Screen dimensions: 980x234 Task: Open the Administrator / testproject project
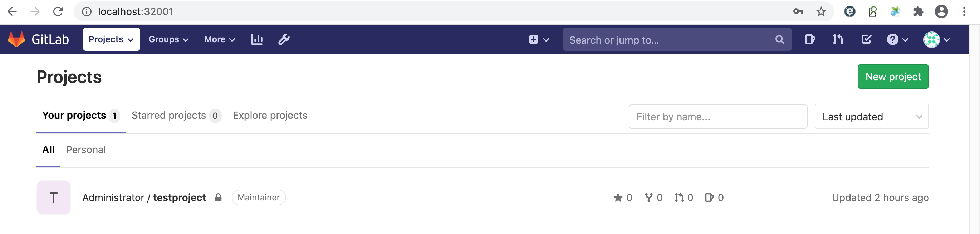[144, 198]
